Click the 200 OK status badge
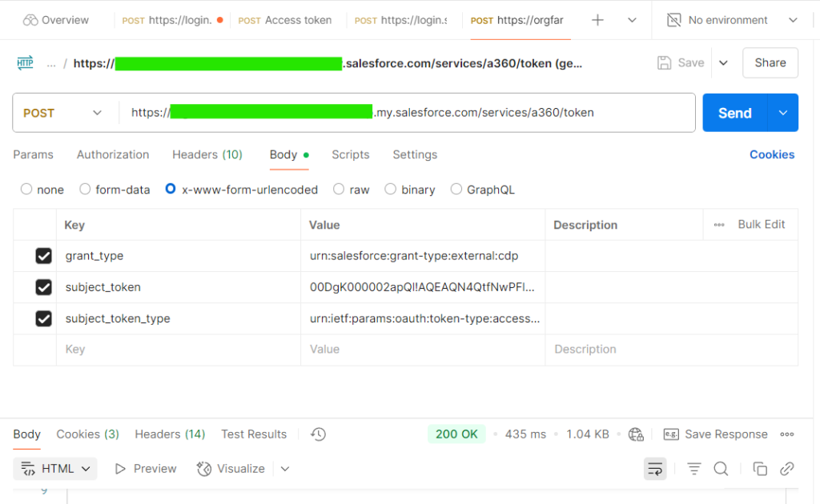 point(456,434)
